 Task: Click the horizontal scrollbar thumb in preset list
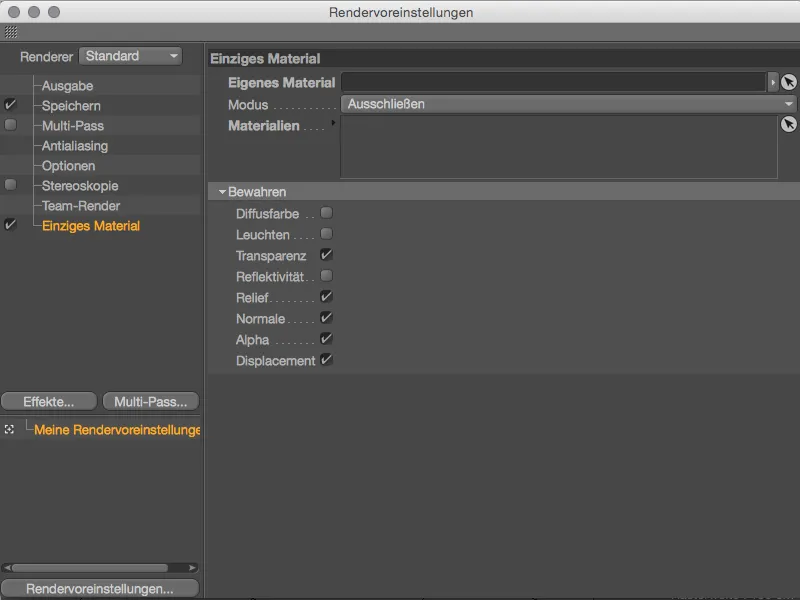point(90,568)
